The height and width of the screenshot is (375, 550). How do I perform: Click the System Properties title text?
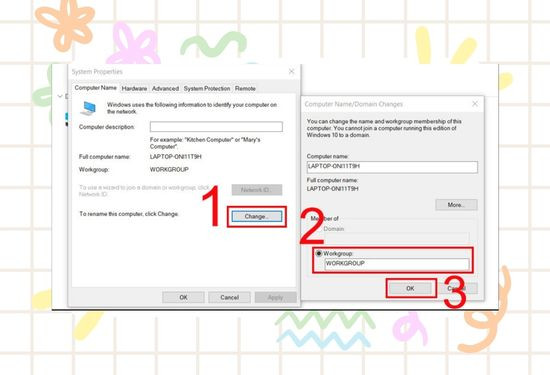tap(97, 72)
